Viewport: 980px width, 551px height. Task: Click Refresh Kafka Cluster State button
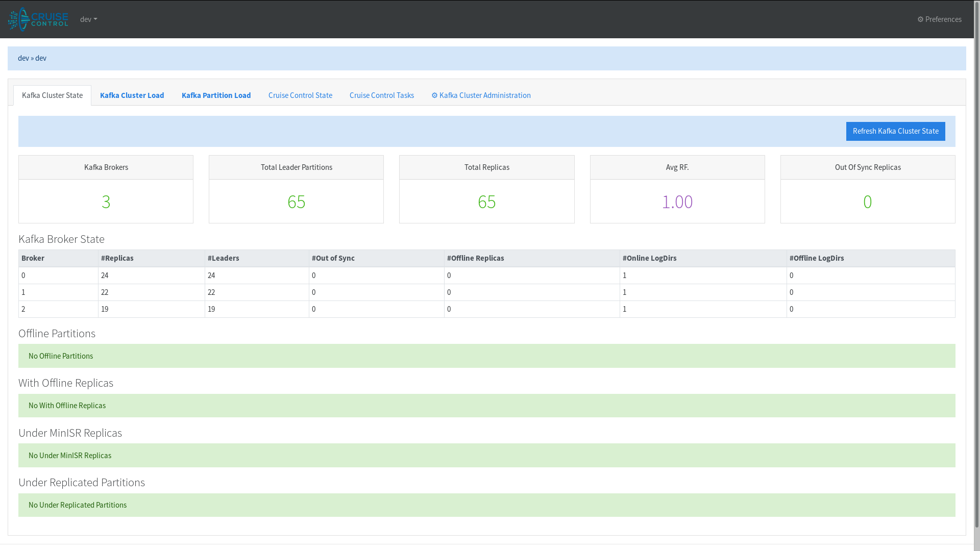click(895, 131)
